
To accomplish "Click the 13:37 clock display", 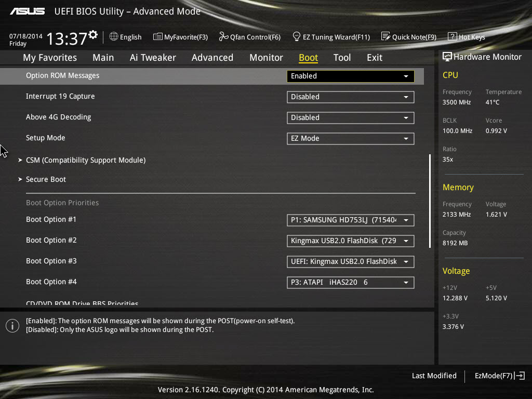I will tap(67, 38).
